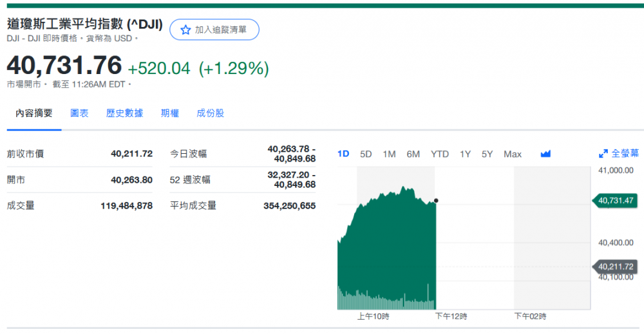Select the 5D chart range
This screenshot has height=334, width=644.
[366, 154]
